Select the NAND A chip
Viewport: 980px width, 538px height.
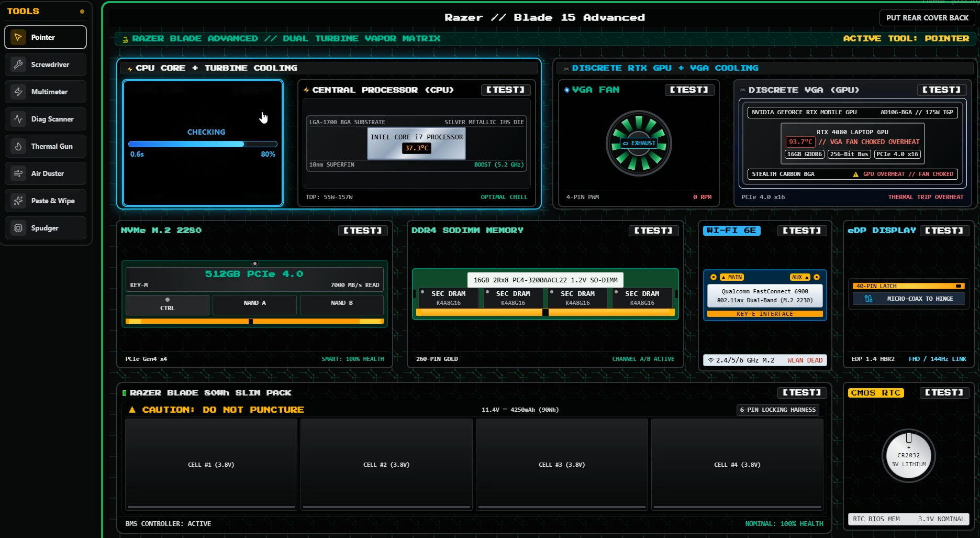(254, 304)
